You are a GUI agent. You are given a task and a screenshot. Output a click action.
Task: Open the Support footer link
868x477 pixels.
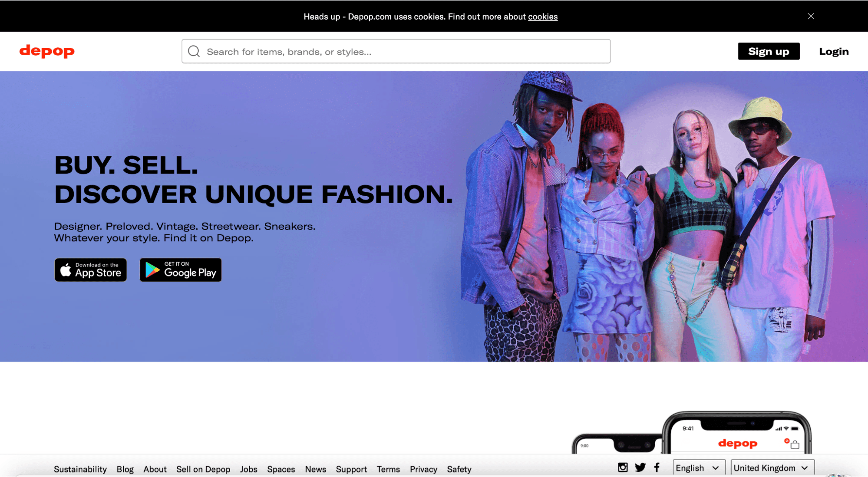pos(351,469)
